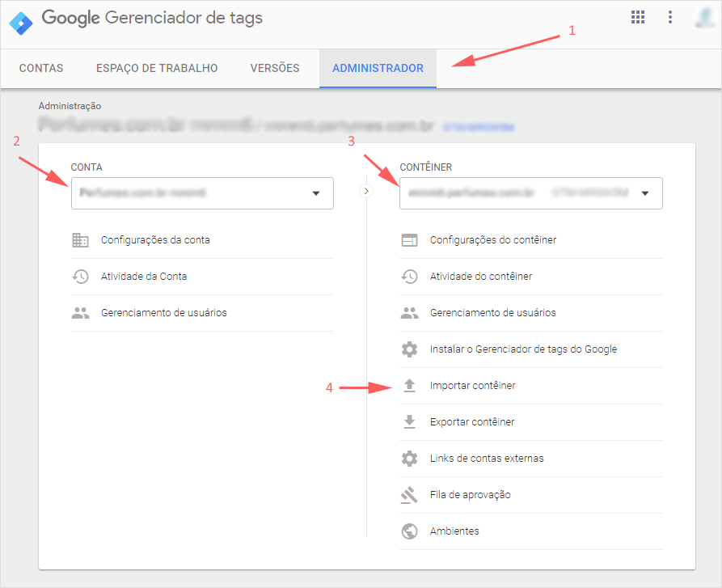Click the building icon for account settings
This screenshot has width=722, height=588.
click(80, 240)
